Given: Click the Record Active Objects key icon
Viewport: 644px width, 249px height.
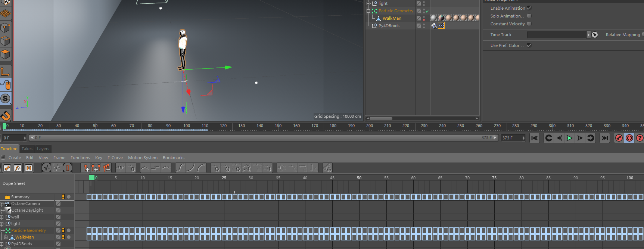Looking at the screenshot, I should (x=619, y=138).
